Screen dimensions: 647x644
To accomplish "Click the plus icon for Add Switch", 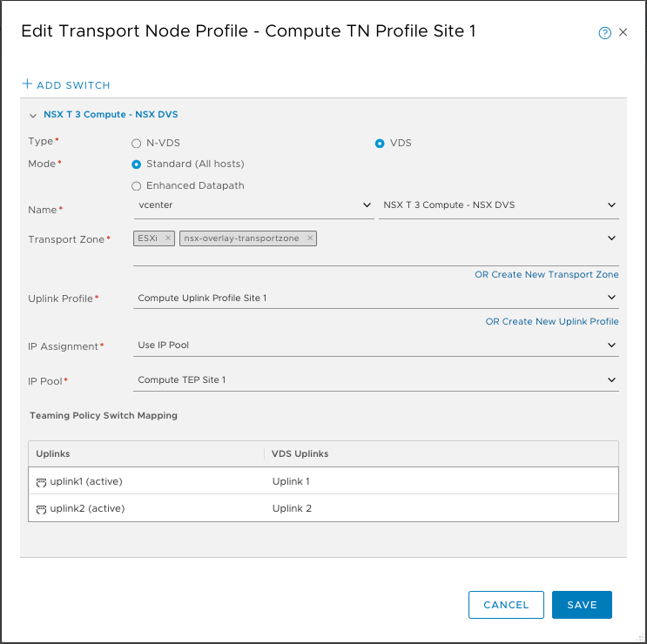I will tap(27, 84).
